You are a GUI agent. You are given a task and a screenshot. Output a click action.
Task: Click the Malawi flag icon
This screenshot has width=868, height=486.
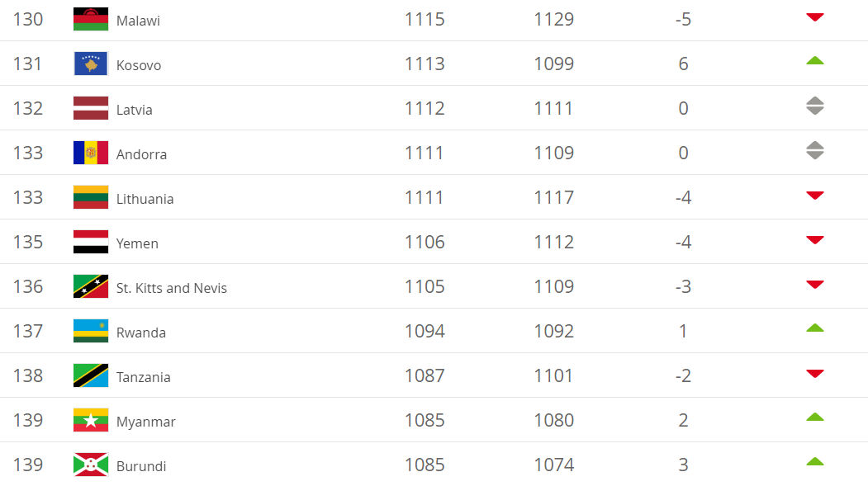[91, 19]
